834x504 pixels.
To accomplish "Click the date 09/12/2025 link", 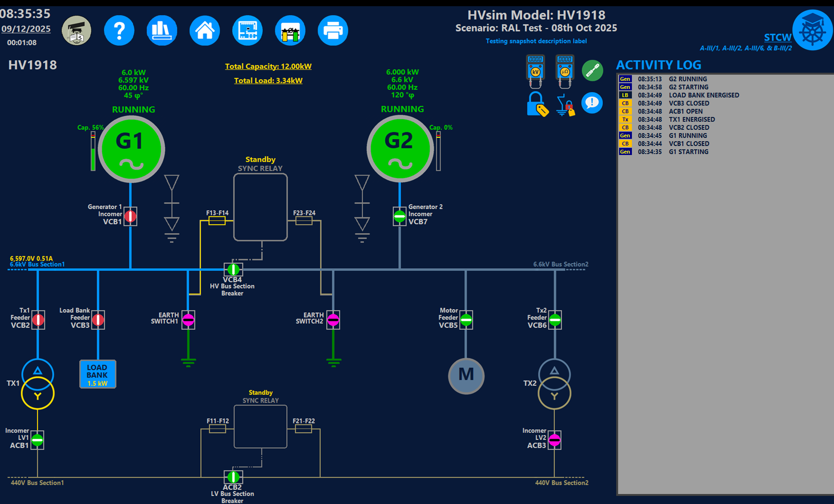I will (26, 29).
